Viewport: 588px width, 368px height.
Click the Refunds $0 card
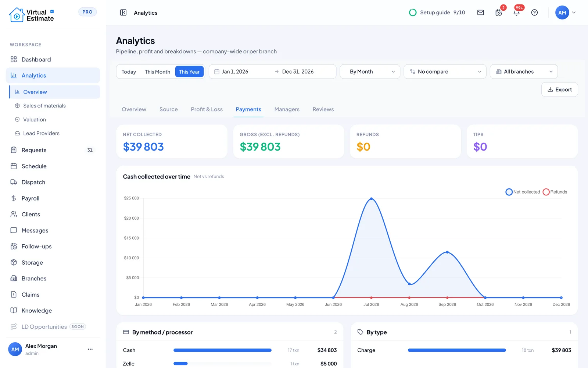405,141
